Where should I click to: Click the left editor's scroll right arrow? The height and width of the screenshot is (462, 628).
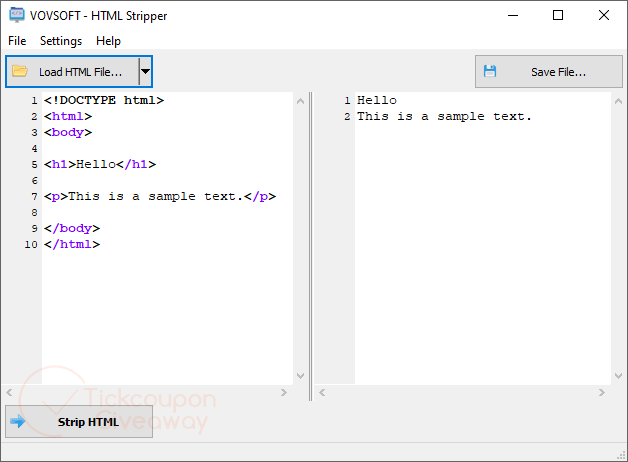pyautogui.click(x=284, y=392)
